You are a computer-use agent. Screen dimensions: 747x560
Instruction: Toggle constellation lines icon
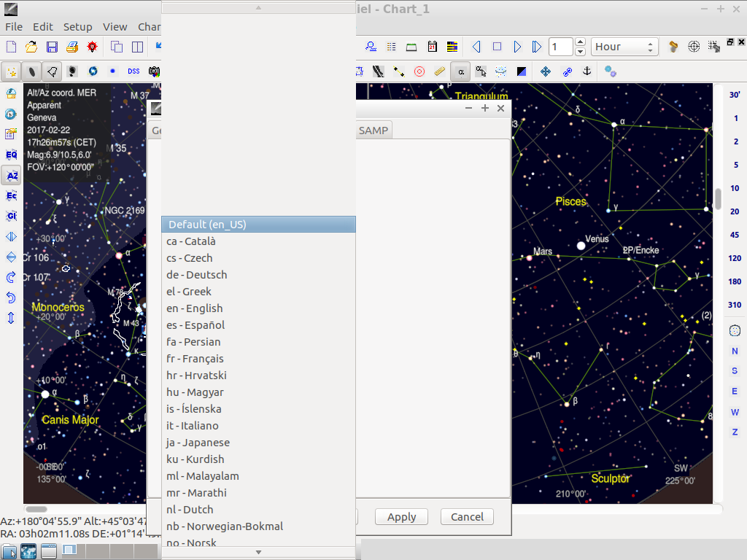399,71
